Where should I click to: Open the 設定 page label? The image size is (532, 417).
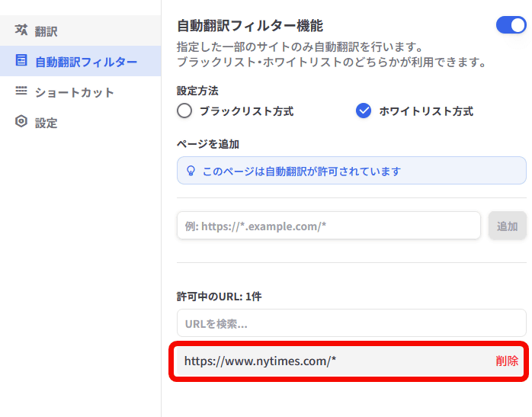46,123
